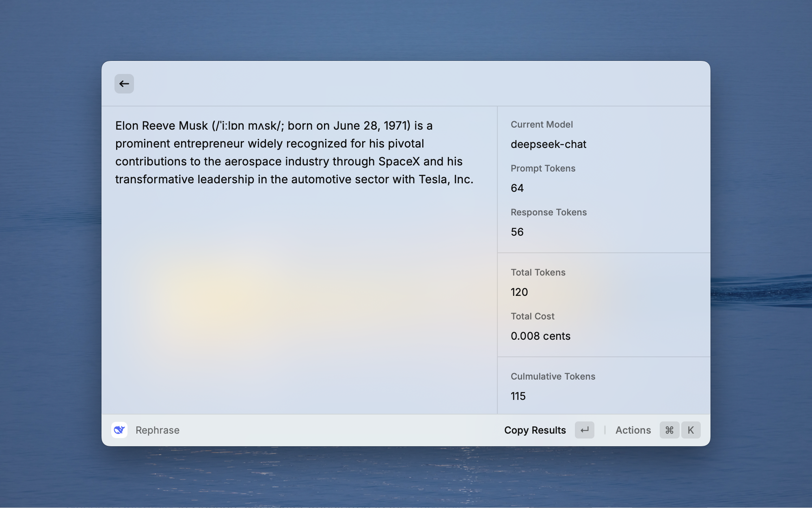The height and width of the screenshot is (508, 812).
Task: Click the Total Cost label
Action: click(x=532, y=316)
